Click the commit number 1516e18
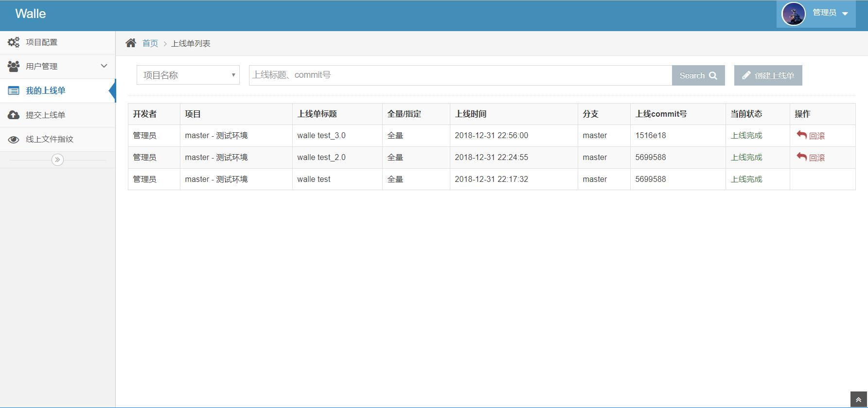 coord(651,136)
